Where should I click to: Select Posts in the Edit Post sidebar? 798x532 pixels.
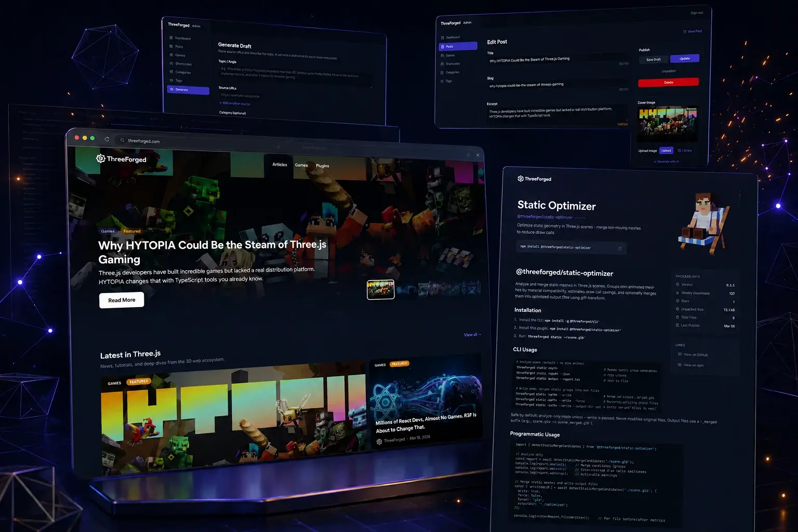(x=458, y=46)
